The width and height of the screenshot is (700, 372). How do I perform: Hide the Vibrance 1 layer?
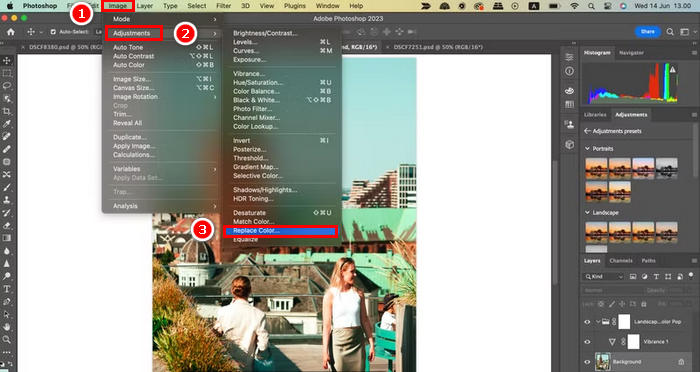click(588, 342)
